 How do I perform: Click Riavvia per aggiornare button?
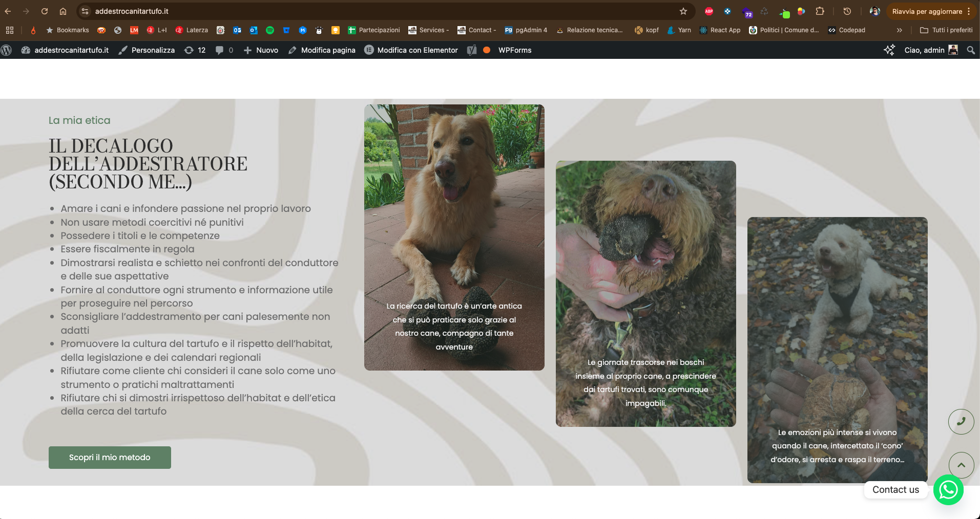click(927, 11)
